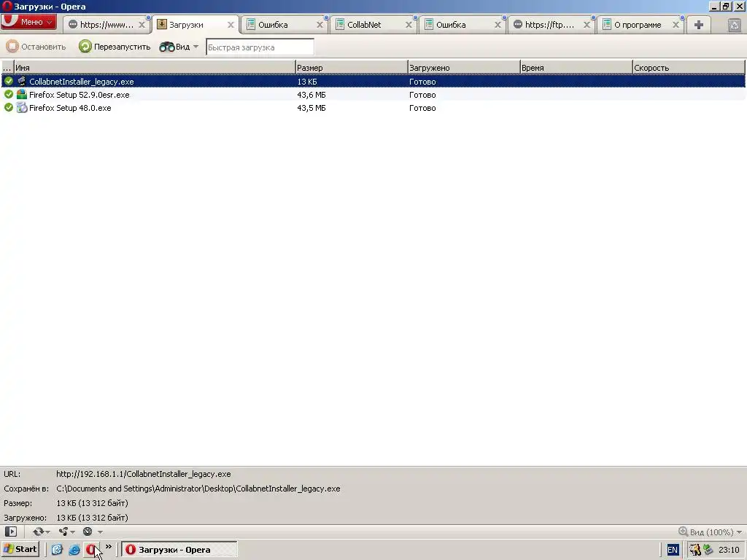Launch Opera from quick launch
Image resolution: width=747 pixels, height=560 pixels.
(x=91, y=550)
